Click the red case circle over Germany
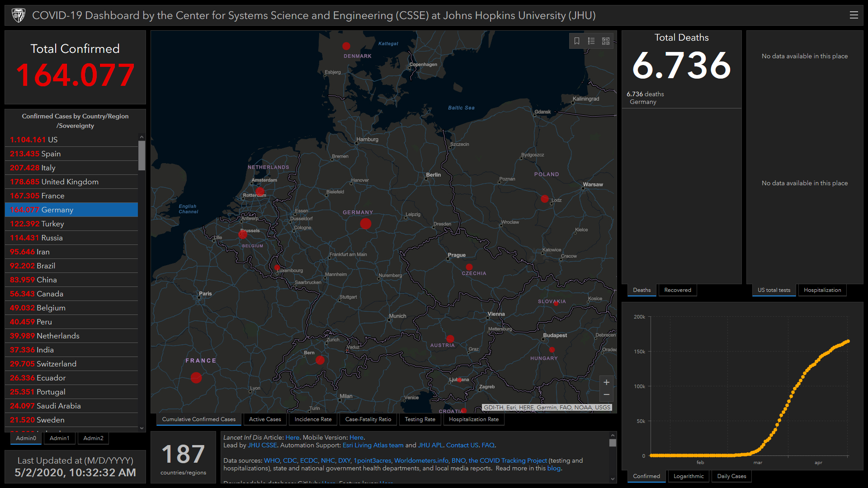Screen dimensions: 868x488 point(366,223)
